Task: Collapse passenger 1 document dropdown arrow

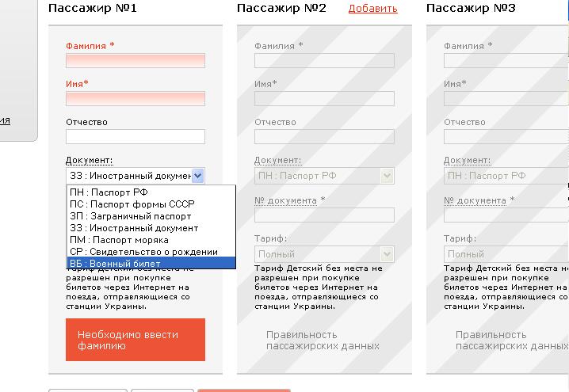Action: pos(198,176)
